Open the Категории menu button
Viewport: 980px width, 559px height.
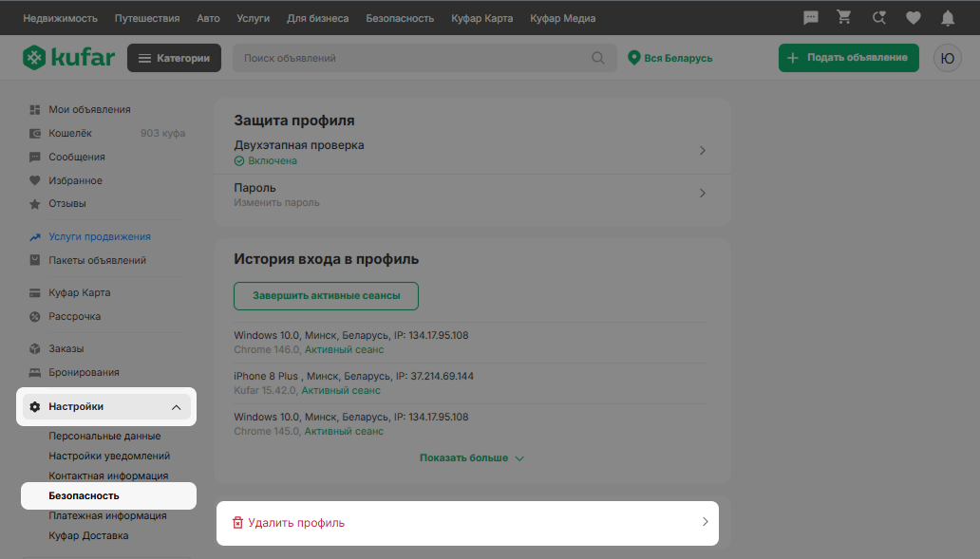(x=174, y=58)
